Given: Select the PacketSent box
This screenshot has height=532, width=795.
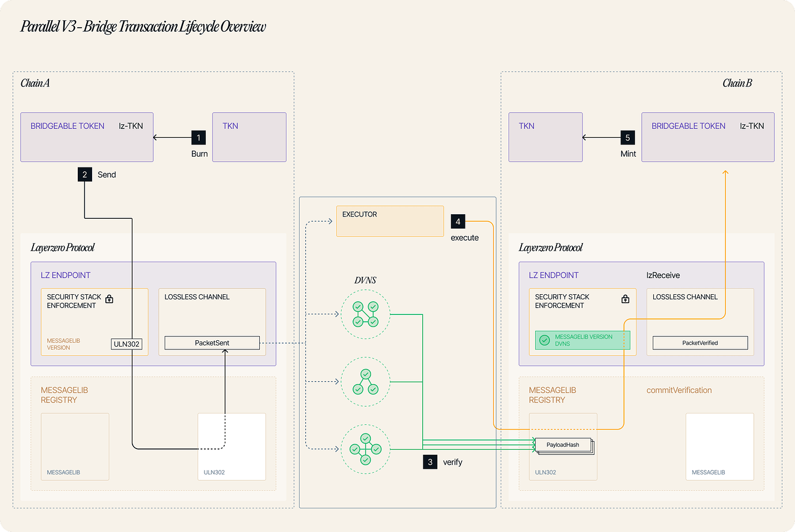Looking at the screenshot, I should [212, 343].
